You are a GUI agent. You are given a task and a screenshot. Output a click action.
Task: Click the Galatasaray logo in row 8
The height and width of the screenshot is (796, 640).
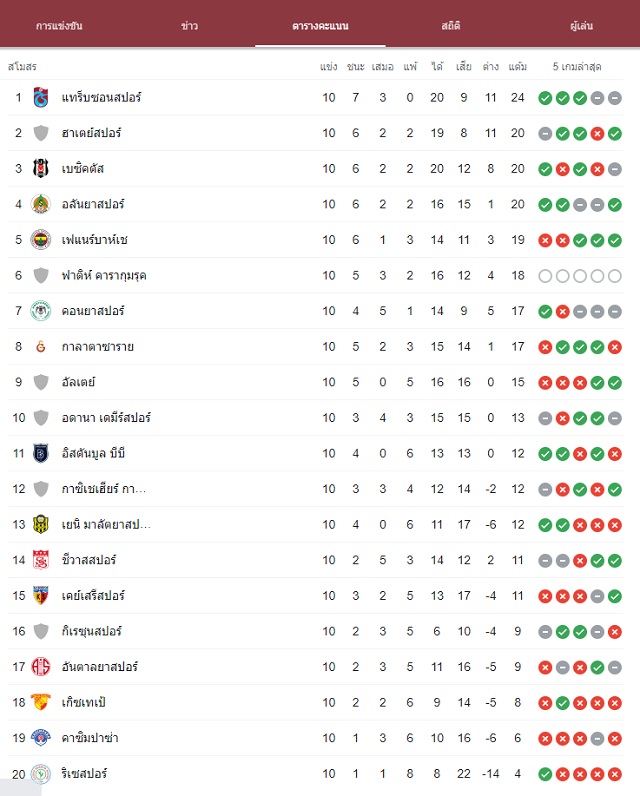(x=41, y=347)
